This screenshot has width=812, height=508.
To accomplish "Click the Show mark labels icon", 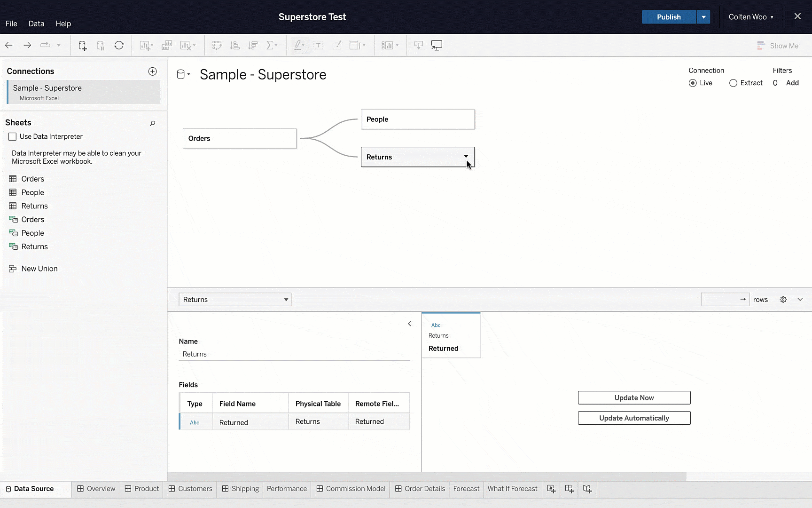I will [319, 46].
